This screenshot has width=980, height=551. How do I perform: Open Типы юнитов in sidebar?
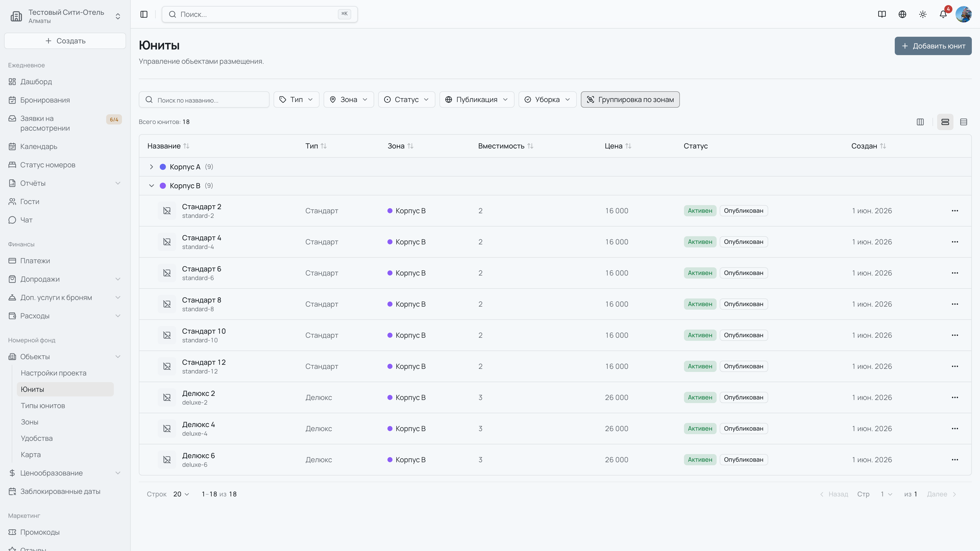43,406
